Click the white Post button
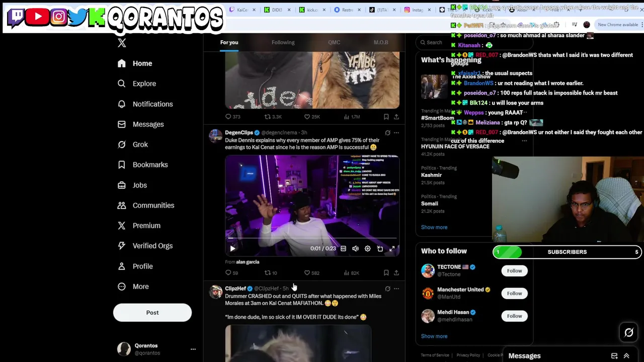 coord(152,313)
